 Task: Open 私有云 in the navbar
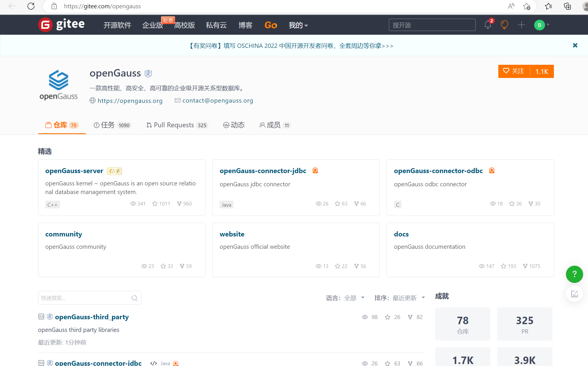point(216,25)
